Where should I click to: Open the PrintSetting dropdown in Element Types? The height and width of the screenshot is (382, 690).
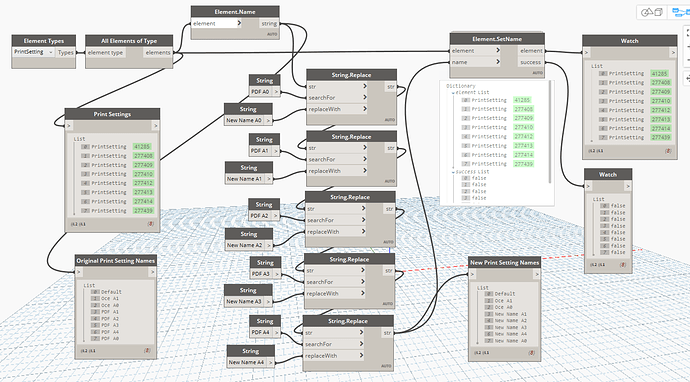[33, 52]
